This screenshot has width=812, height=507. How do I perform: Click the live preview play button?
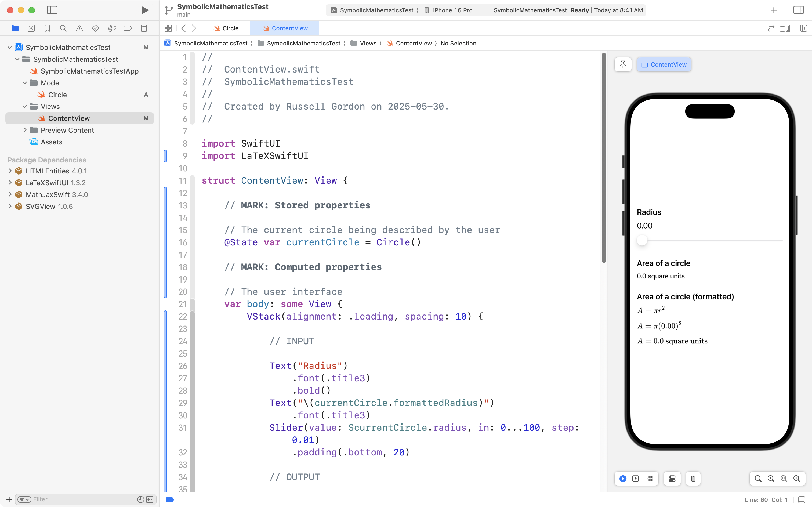pyautogui.click(x=623, y=479)
